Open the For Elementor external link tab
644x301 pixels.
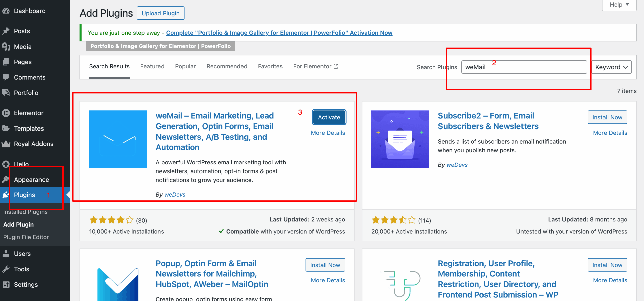tap(315, 66)
